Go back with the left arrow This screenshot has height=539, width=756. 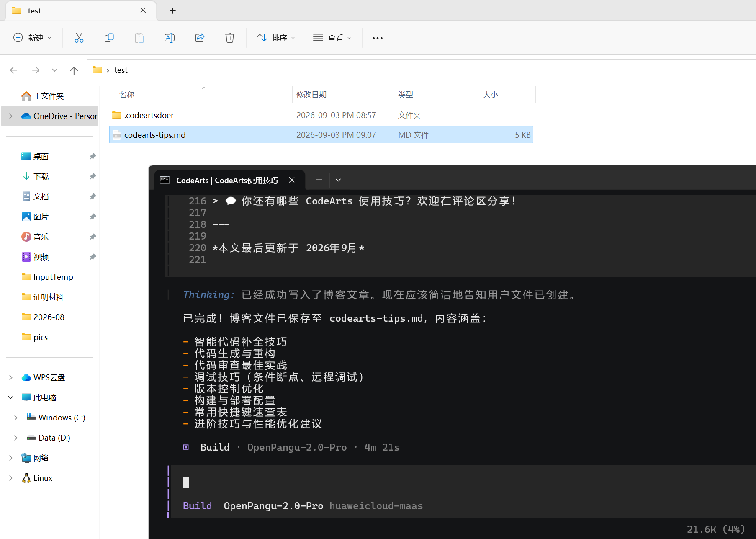point(14,70)
